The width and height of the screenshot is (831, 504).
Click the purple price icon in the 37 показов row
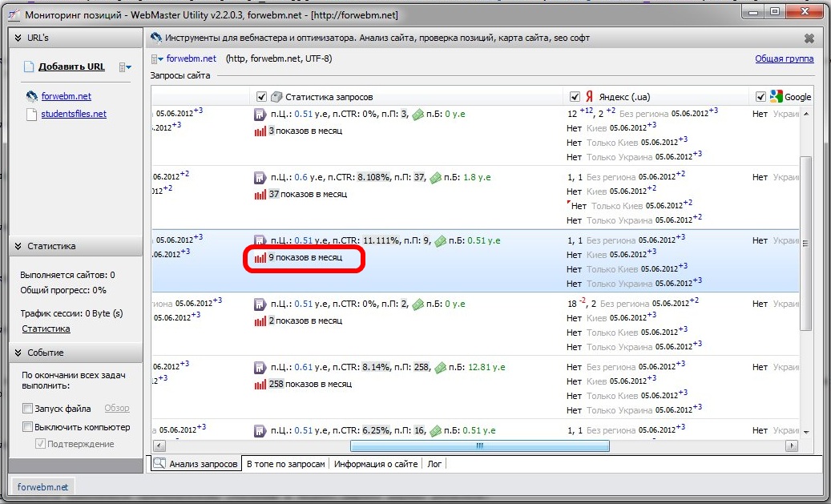point(260,178)
